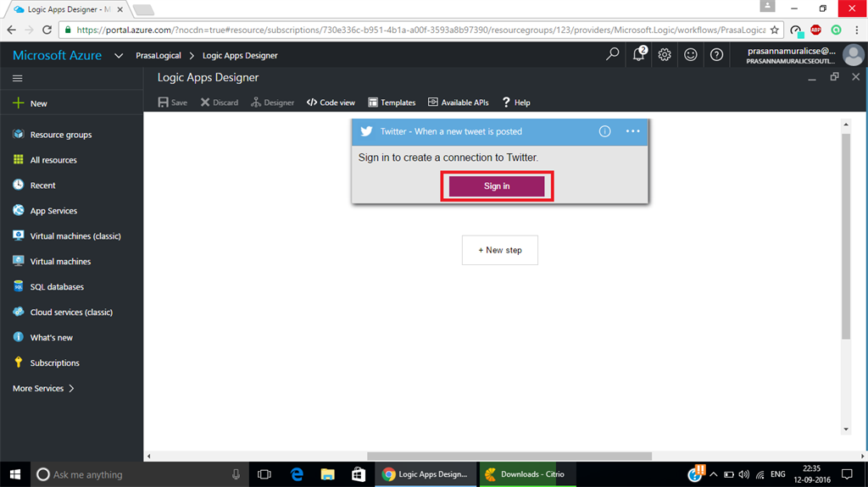Click the vertical scrollbar in the designer canvas
The height and width of the screenshot is (487, 868).
click(846, 235)
